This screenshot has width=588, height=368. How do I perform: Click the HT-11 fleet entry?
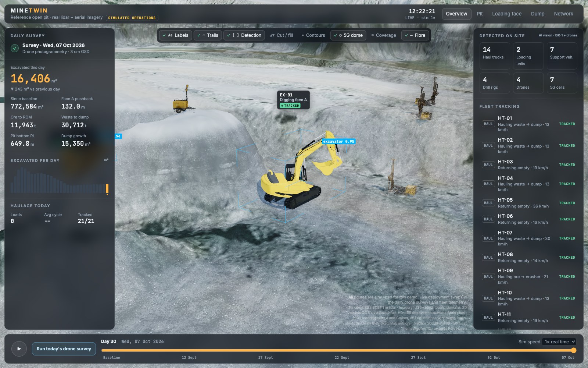(x=528, y=317)
